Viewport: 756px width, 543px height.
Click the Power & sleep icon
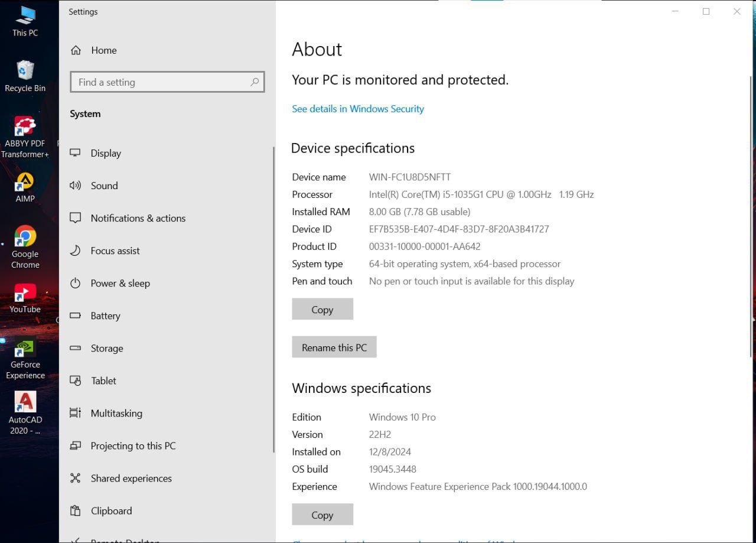75,283
